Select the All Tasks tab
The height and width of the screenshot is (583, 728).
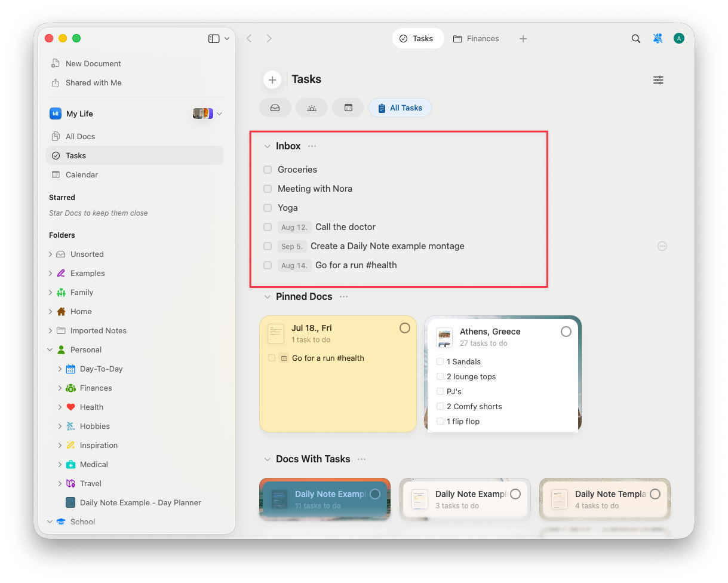pos(400,108)
